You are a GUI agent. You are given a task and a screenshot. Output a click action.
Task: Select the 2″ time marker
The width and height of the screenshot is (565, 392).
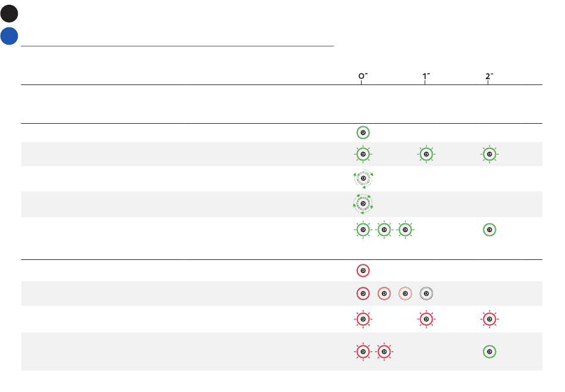(489, 76)
